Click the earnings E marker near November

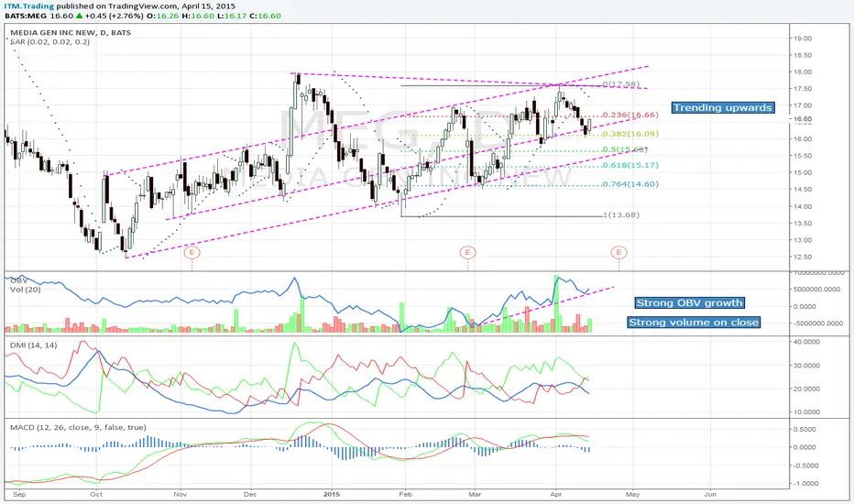[x=192, y=252]
